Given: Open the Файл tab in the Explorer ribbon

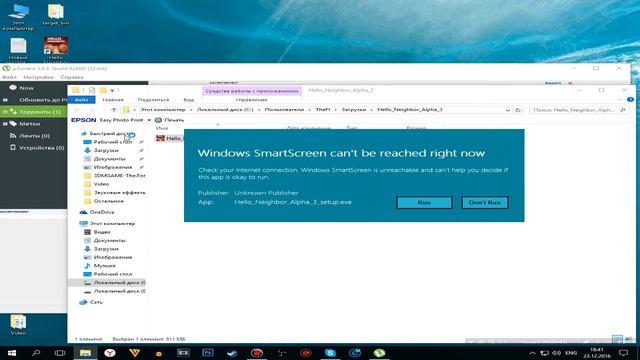Looking at the screenshot, I should pyautogui.click(x=81, y=100).
